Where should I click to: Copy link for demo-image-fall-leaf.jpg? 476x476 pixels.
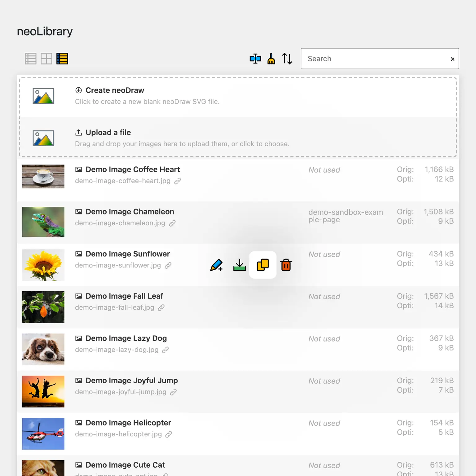(161, 307)
